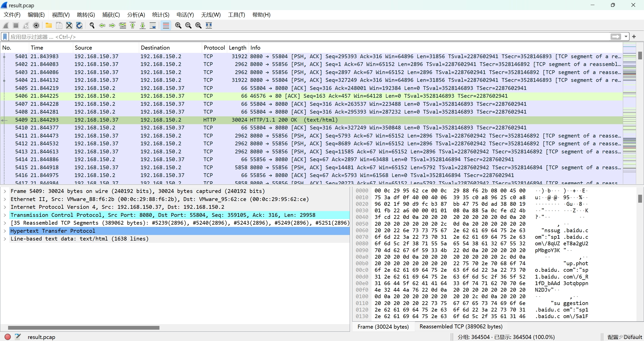This screenshot has width=644, height=341.
Task: Click the open capture file folder icon
Action: click(x=49, y=25)
